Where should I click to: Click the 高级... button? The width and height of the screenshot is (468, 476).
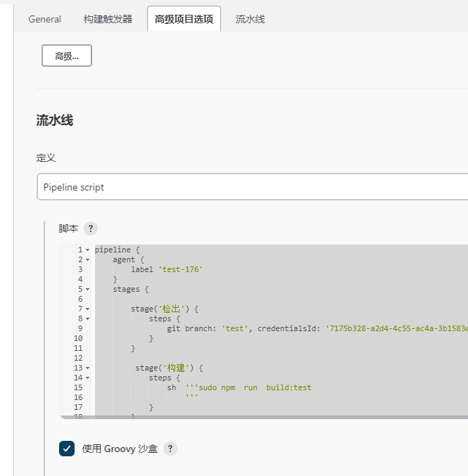click(67, 56)
